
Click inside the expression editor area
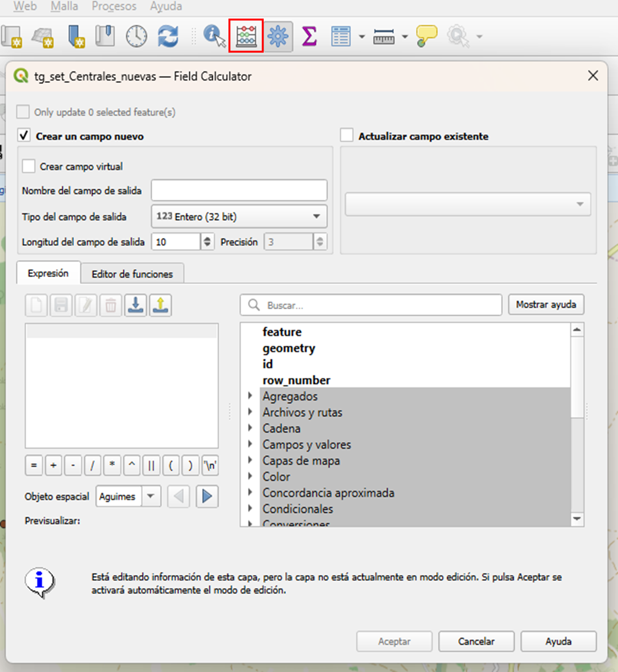tap(122, 386)
